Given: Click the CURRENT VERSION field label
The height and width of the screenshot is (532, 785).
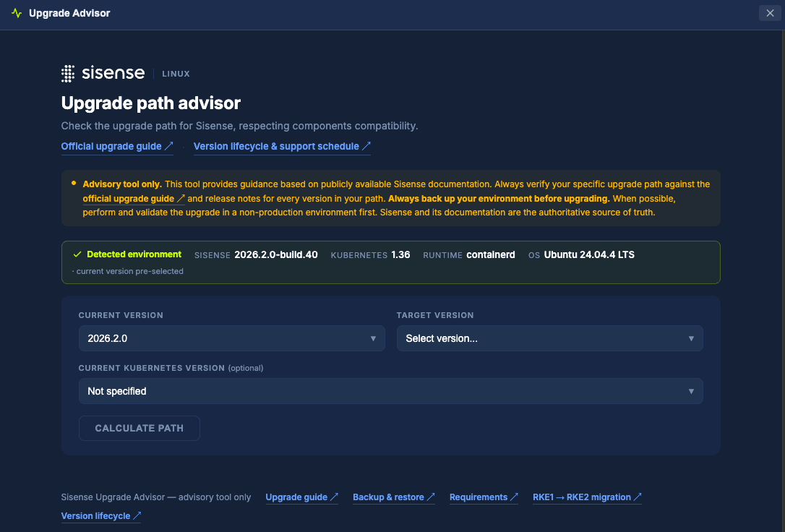Looking at the screenshot, I should (121, 315).
